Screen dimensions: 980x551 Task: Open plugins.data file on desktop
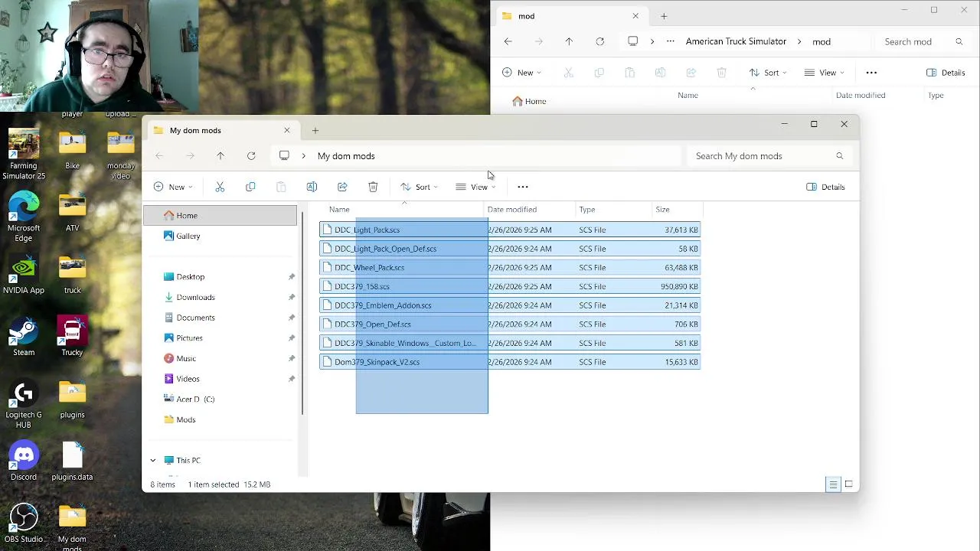tap(72, 461)
